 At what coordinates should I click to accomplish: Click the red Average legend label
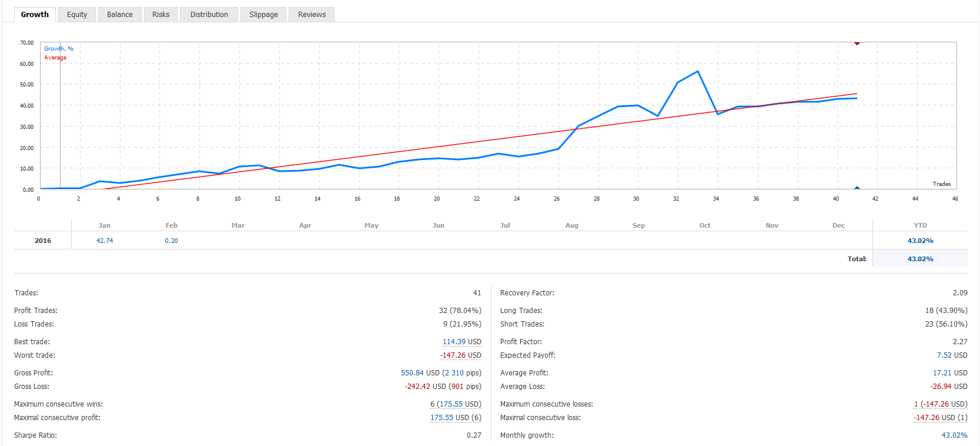(55, 58)
